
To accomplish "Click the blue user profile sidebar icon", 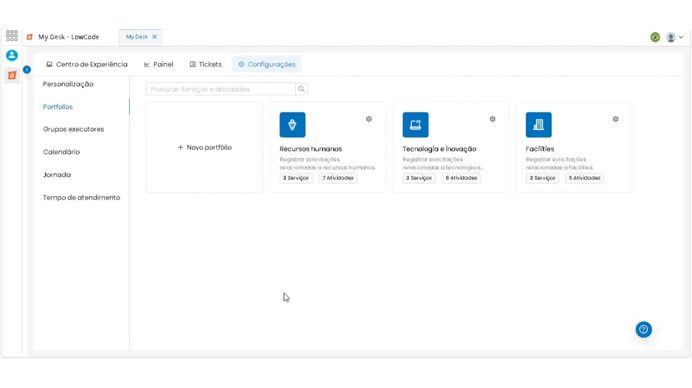I will pos(12,55).
